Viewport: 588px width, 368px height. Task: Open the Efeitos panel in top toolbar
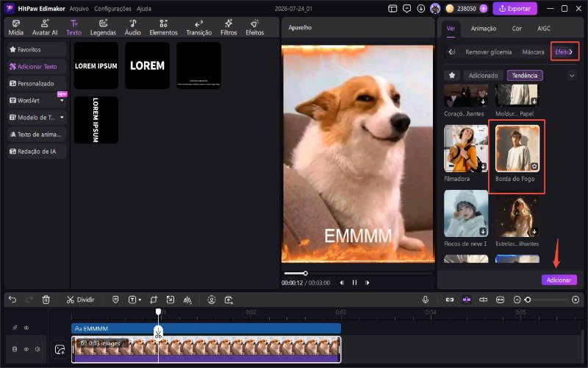(x=254, y=27)
